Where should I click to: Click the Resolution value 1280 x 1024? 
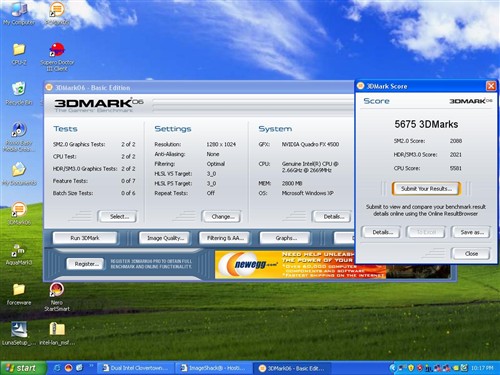pyautogui.click(x=221, y=144)
